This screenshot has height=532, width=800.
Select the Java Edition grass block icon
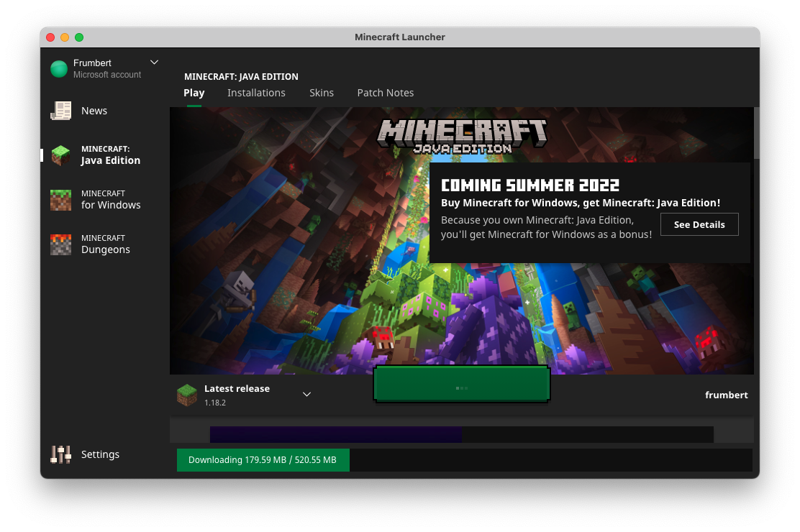60,155
